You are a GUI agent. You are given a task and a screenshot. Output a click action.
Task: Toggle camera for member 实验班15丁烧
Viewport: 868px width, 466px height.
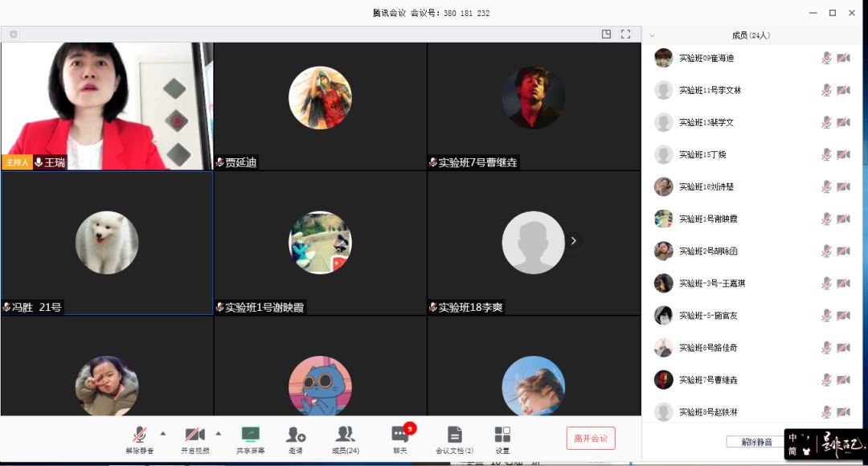tap(843, 154)
